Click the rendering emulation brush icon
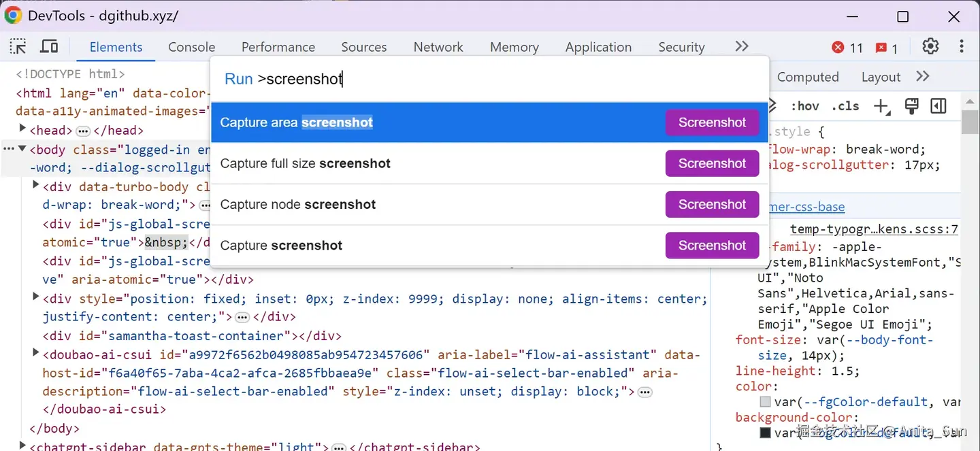Image resolution: width=980 pixels, height=451 pixels. pyautogui.click(x=911, y=105)
